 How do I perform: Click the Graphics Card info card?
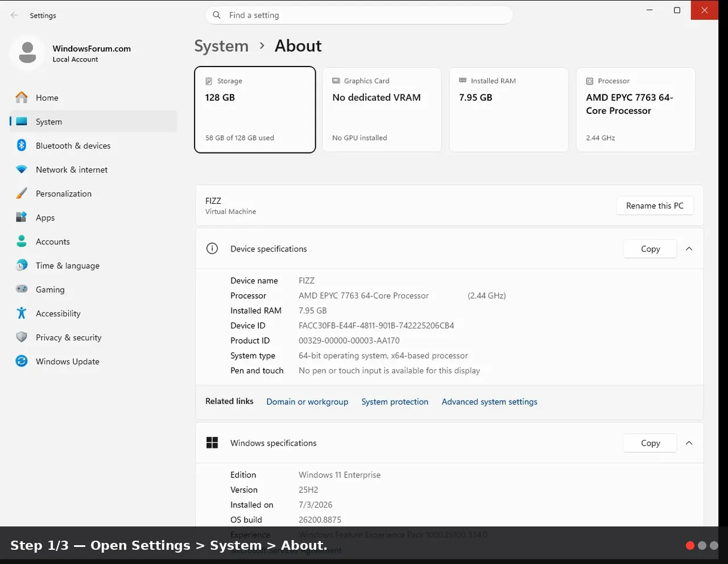[x=382, y=110]
